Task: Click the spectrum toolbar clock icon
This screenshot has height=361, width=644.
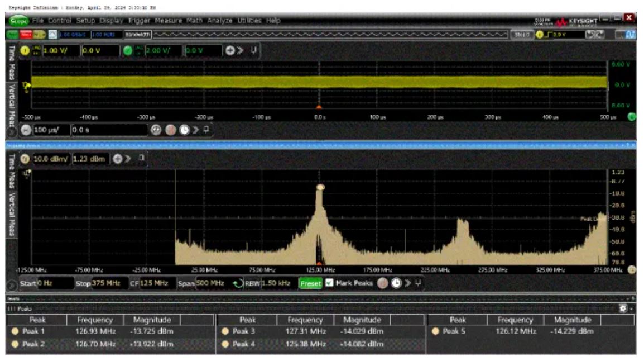Action: pyautogui.click(x=396, y=283)
